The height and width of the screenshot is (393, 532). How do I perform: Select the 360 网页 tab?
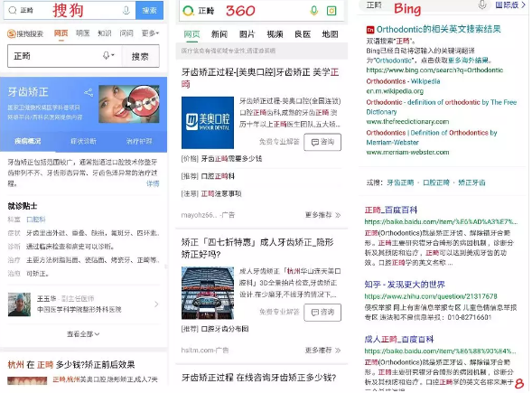tap(192, 34)
